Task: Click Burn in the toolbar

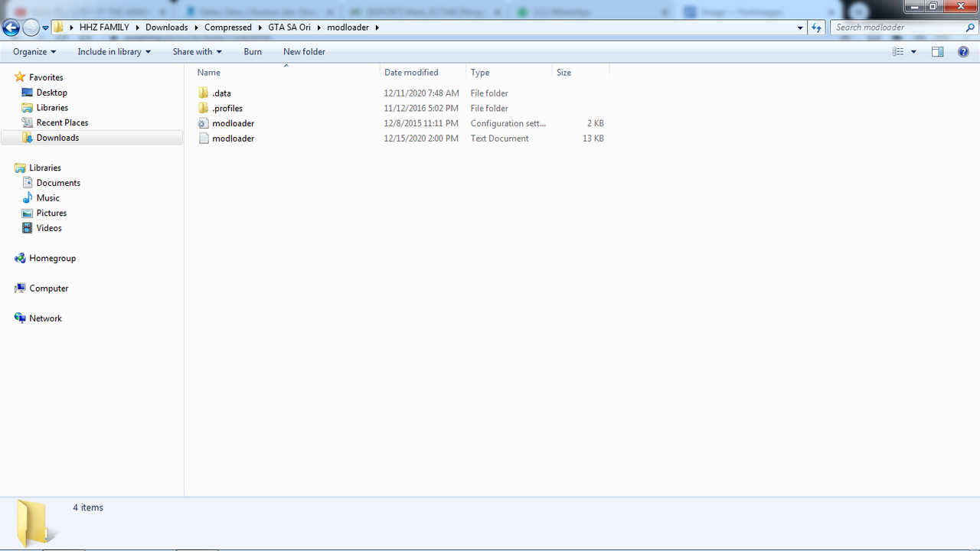Action: pos(253,51)
